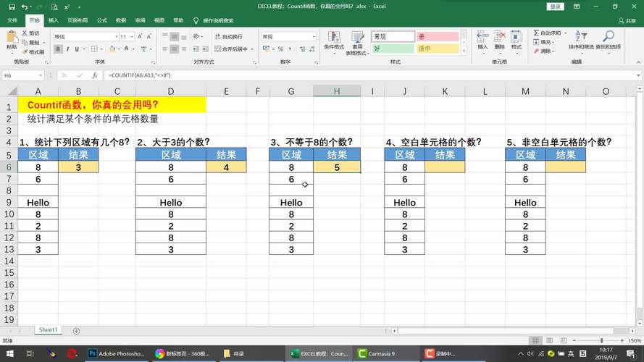The image size is (644, 362).
Task: Click the Name Box showing H6
Action: pyautogui.click(x=20, y=75)
